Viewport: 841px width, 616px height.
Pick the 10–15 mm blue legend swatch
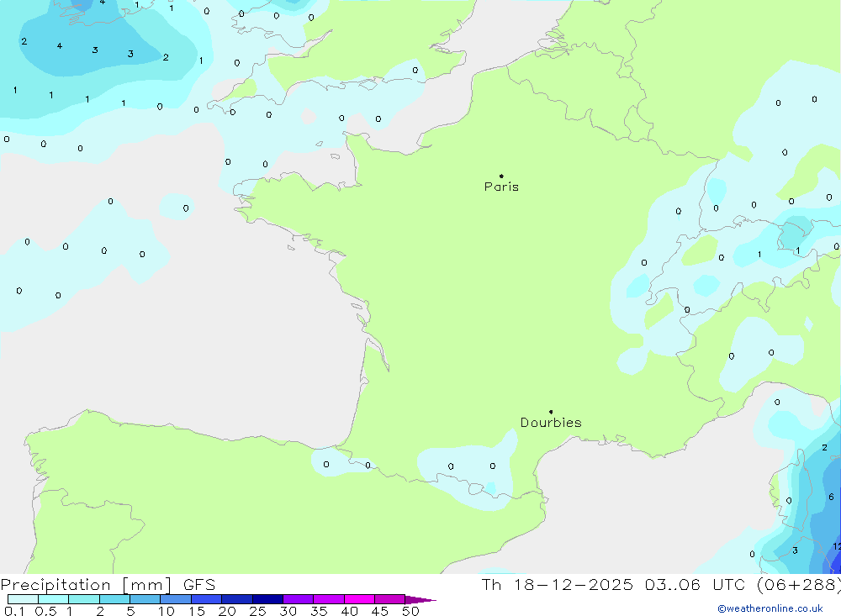176,599
